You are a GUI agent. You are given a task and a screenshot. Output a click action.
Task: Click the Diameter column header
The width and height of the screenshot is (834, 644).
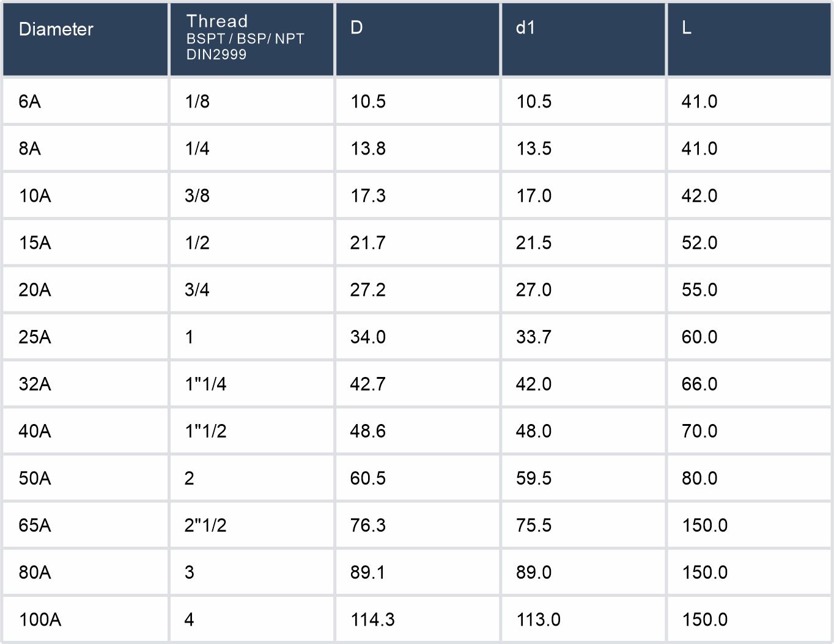pos(56,29)
